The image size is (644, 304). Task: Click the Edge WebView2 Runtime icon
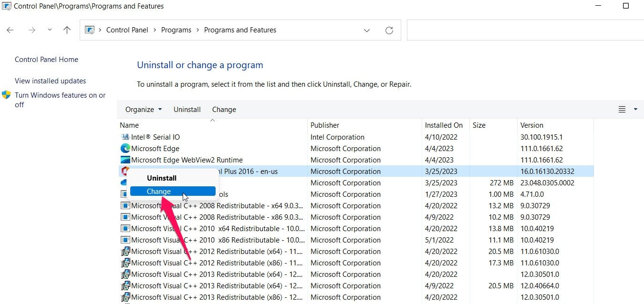tap(125, 160)
